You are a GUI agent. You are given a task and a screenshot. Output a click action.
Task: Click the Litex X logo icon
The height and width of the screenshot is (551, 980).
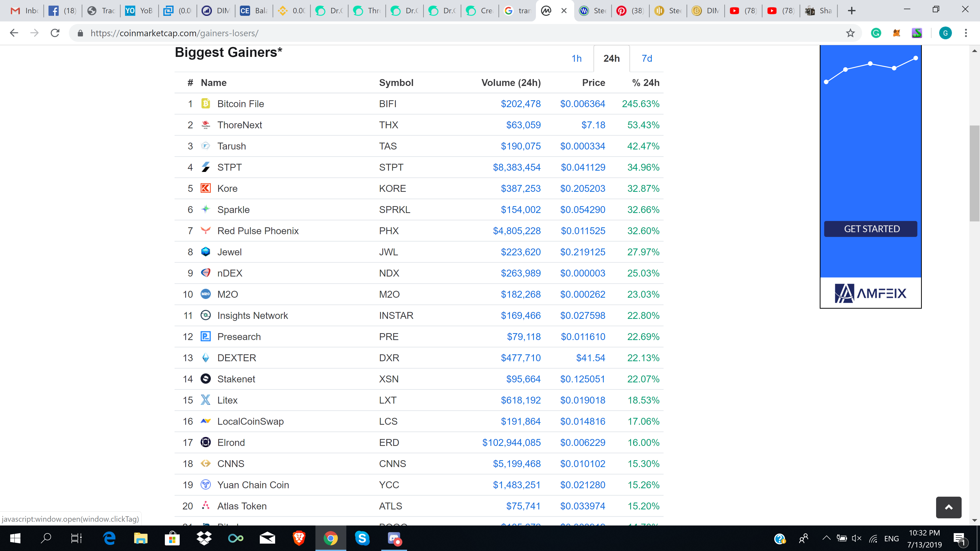(x=205, y=400)
